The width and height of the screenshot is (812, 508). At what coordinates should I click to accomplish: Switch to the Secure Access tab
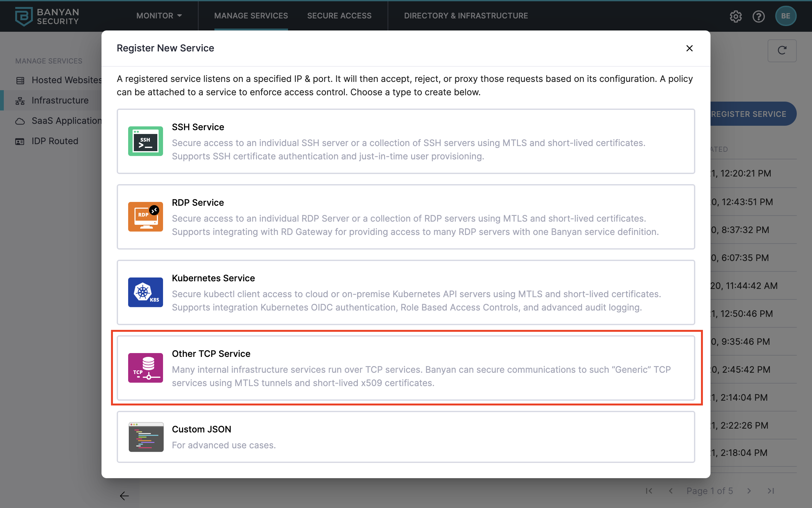[x=339, y=16]
